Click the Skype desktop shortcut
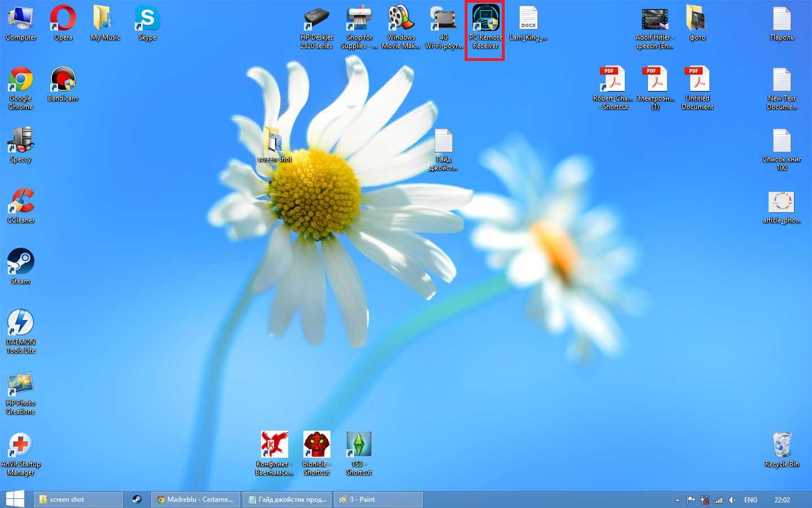The image size is (812, 508). point(148,23)
